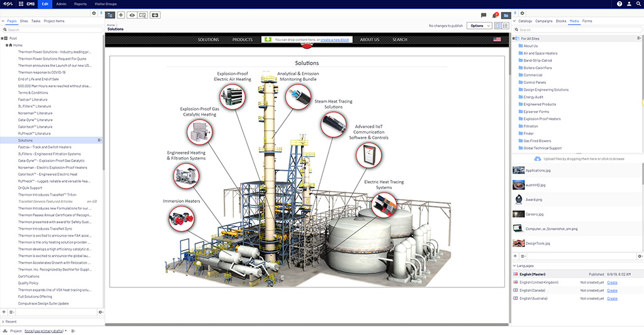Image resolution: width=644 pixels, height=335 pixels.
Task: Open the notifications bell icon
Action: tap(495, 14)
